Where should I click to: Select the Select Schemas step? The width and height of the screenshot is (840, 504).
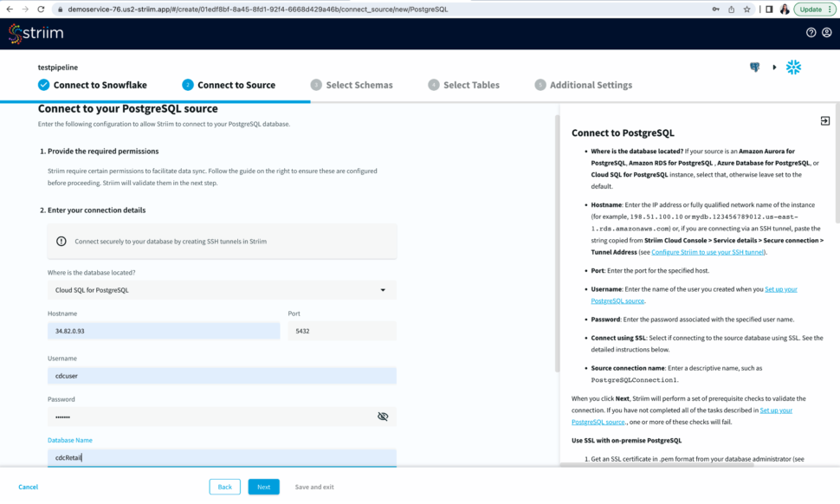point(352,85)
